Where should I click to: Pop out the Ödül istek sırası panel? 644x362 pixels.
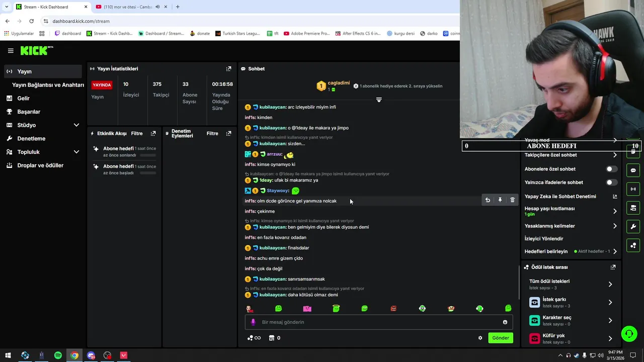tap(613, 267)
